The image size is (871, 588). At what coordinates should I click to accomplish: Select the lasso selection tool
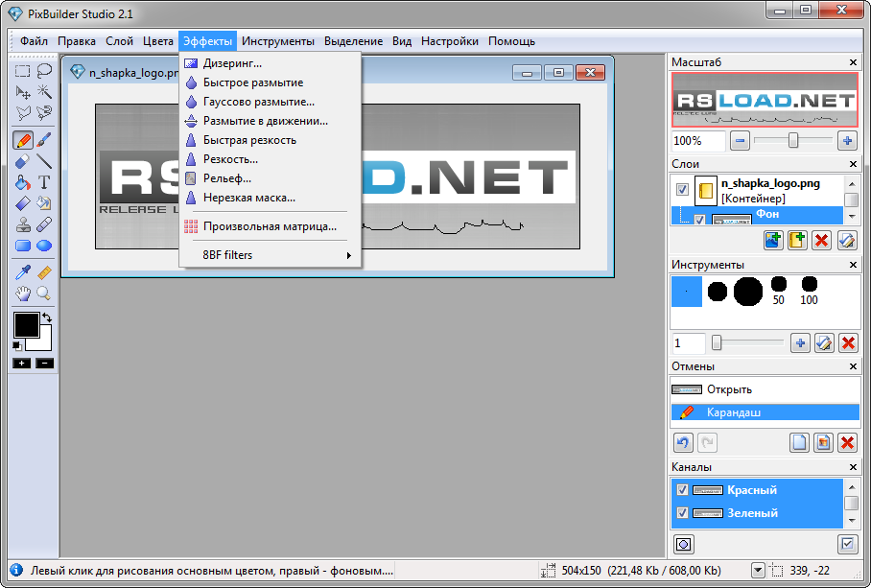(44, 71)
